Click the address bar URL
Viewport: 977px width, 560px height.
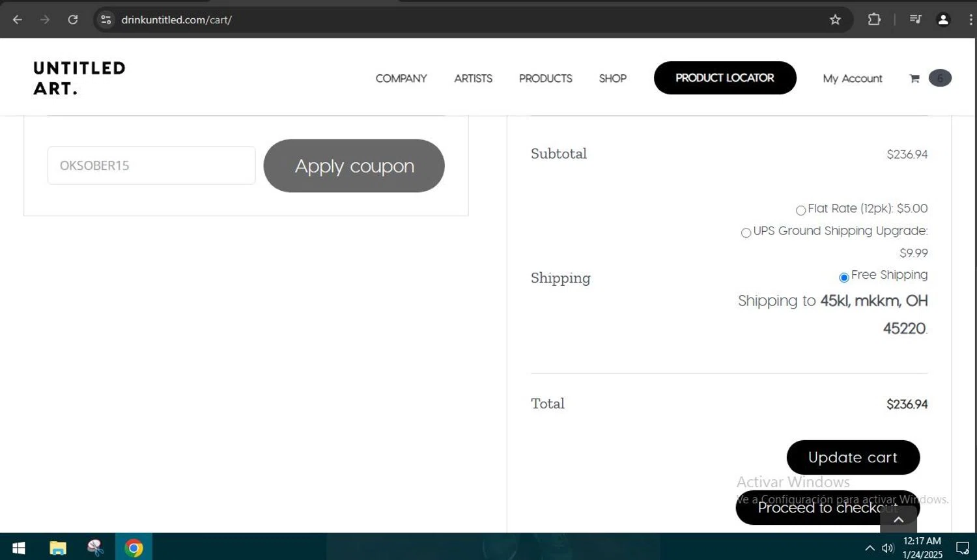(177, 20)
